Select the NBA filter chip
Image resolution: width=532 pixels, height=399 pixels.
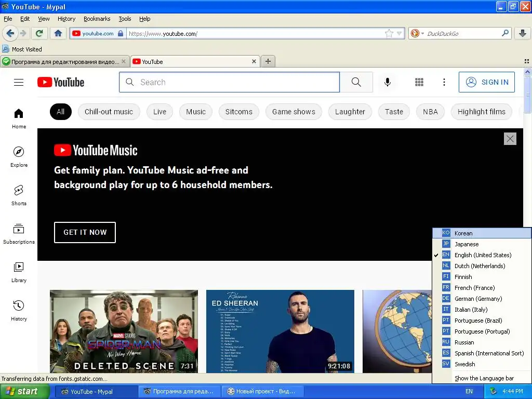coord(430,112)
